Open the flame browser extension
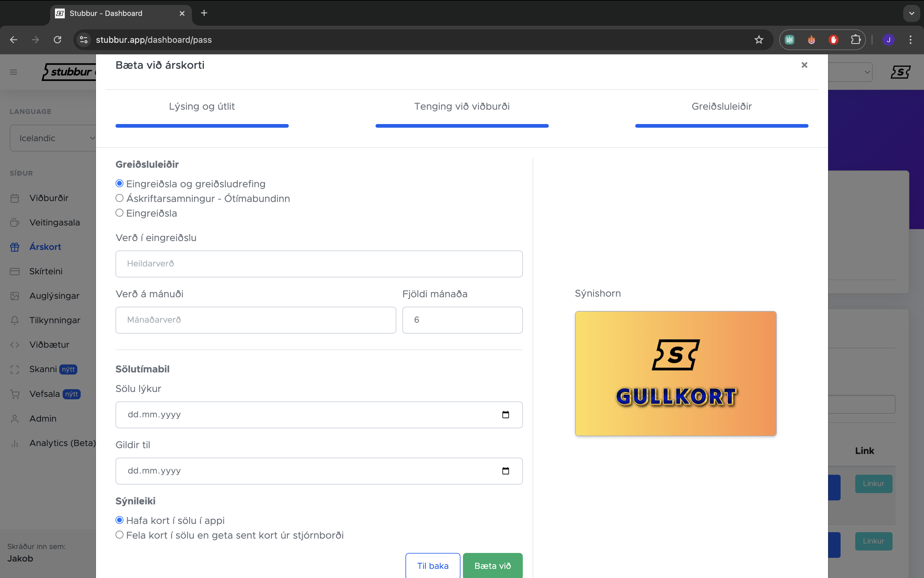This screenshot has height=578, width=924. point(811,40)
